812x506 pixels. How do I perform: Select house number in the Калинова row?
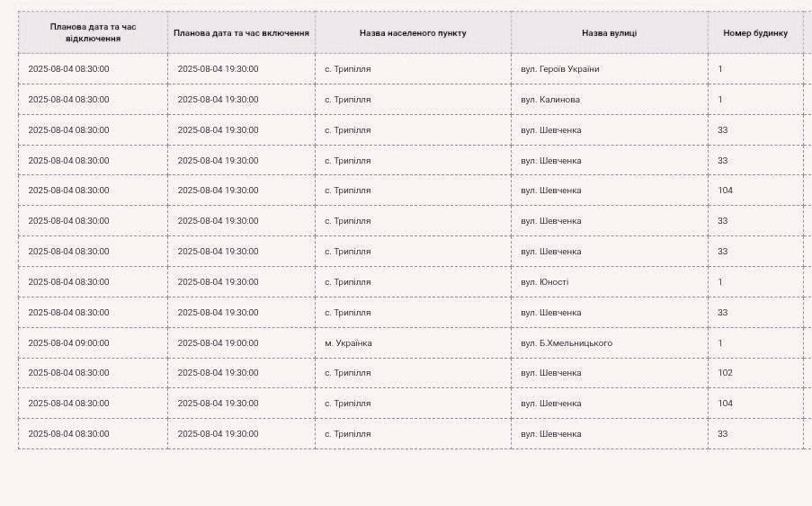point(720,100)
